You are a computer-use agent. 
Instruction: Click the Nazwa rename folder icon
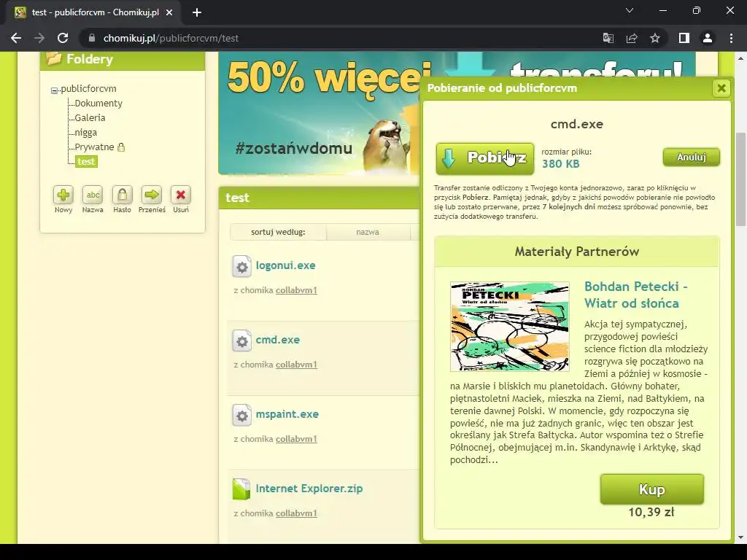pos(93,195)
